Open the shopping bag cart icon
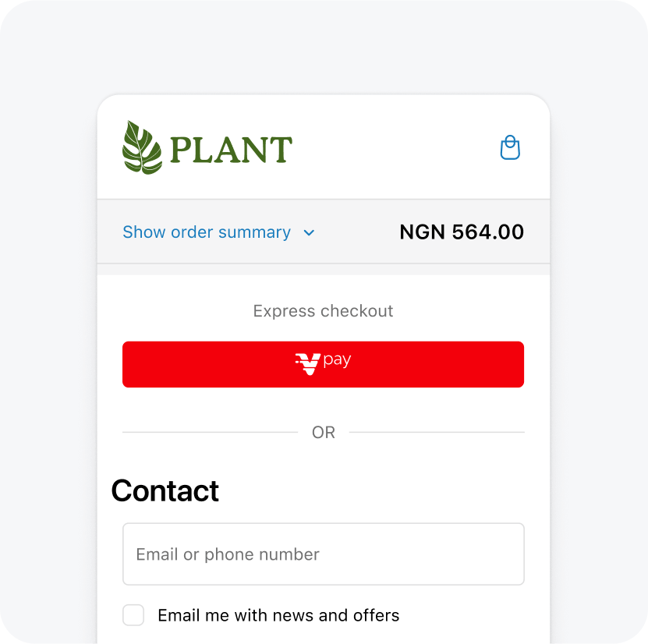The width and height of the screenshot is (648, 644). pyautogui.click(x=510, y=147)
